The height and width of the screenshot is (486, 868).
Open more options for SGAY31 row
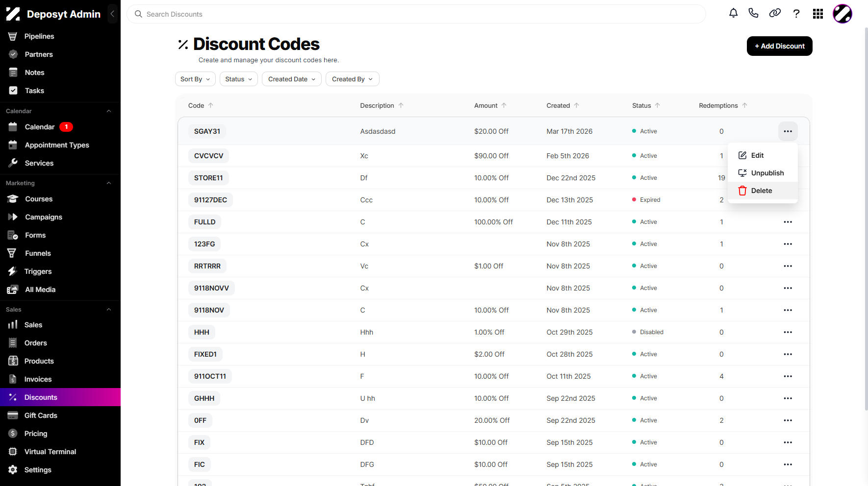pyautogui.click(x=788, y=131)
